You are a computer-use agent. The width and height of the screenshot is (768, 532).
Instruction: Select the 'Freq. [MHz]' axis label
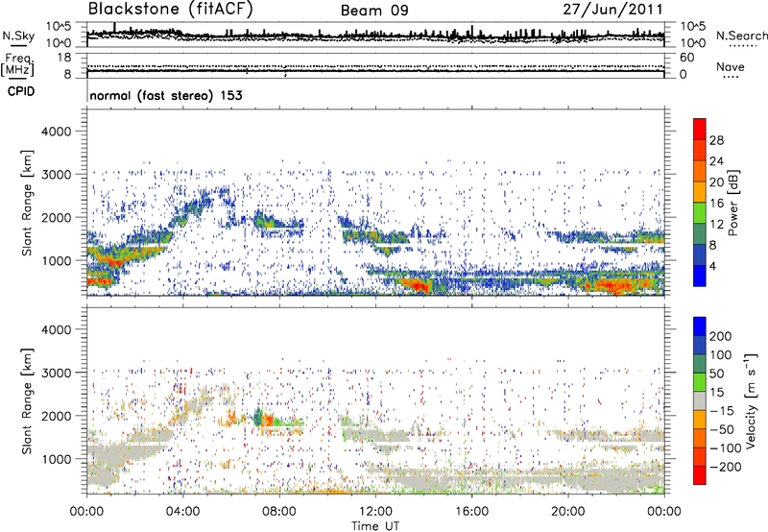[x=17, y=64]
